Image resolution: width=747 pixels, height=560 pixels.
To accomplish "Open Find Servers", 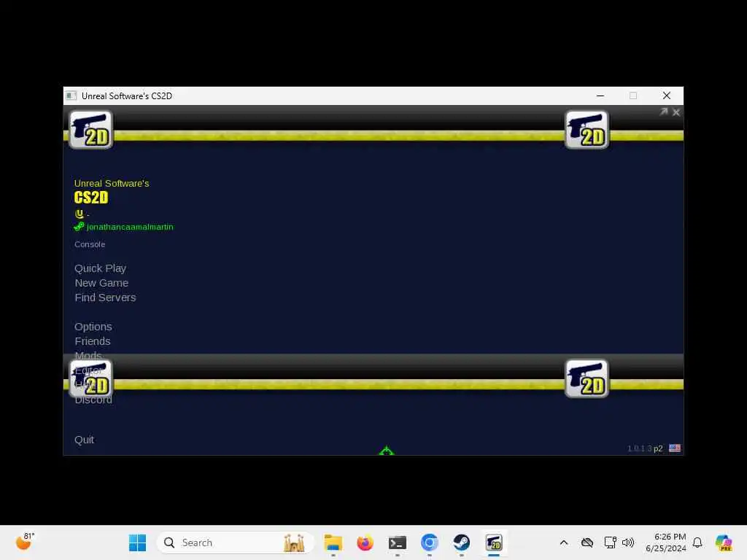I will point(105,297).
